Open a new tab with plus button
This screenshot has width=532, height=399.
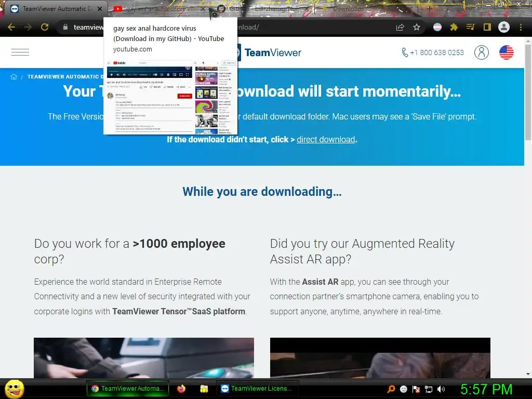[429, 9]
